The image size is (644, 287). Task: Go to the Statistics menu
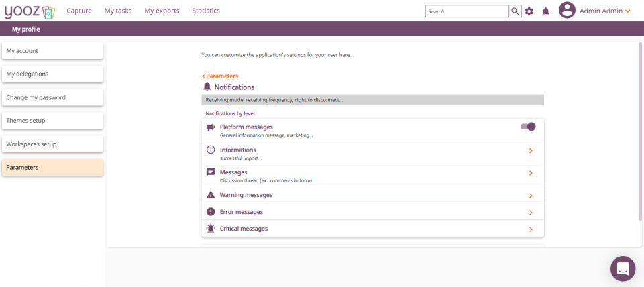(x=206, y=11)
